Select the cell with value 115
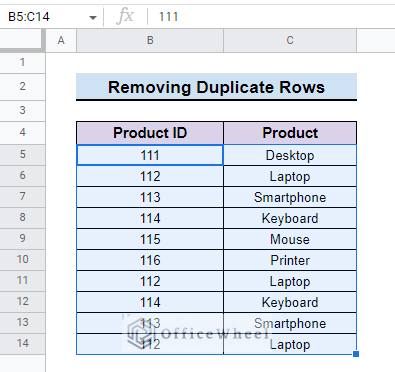Viewport: 395px width, 372px height. coord(150,239)
